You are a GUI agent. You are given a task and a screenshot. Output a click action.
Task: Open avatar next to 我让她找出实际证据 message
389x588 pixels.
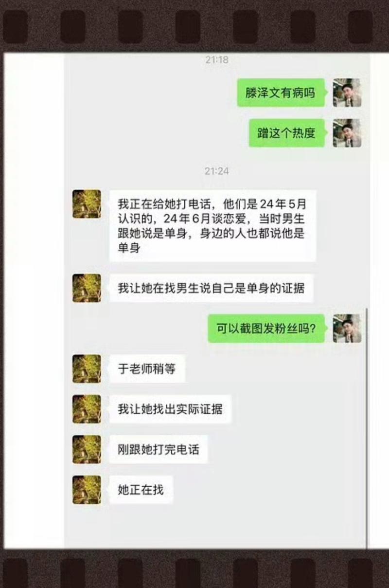(87, 409)
